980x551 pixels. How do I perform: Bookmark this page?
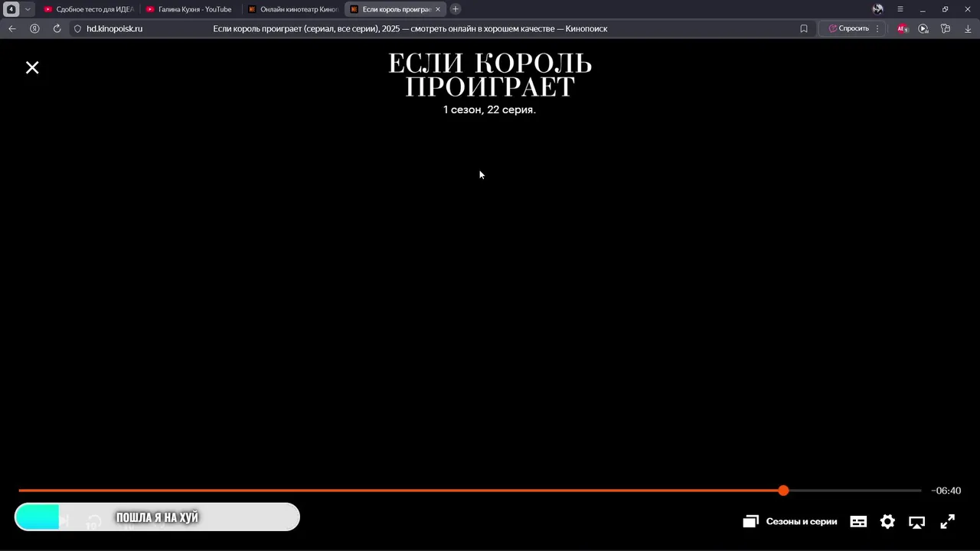coord(804,28)
